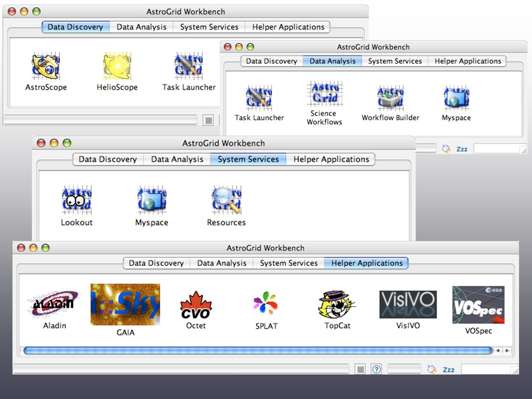Click progress bar in Data Discovery window
This screenshot has height=399, width=532.
click(100, 120)
